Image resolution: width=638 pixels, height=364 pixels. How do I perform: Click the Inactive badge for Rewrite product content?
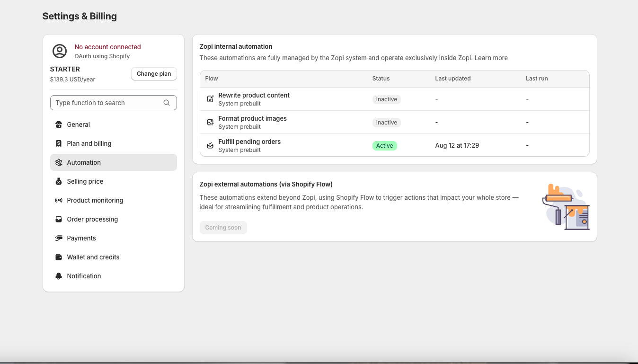click(387, 99)
